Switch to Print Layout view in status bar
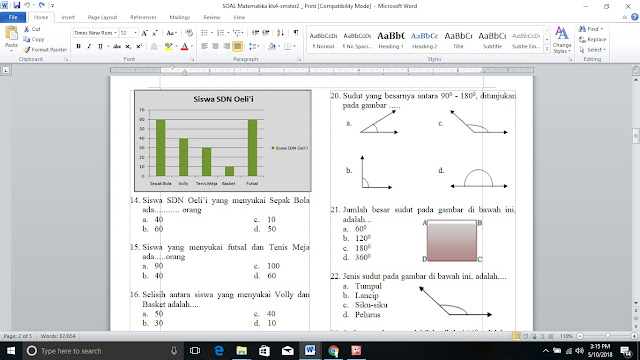Screen dimensions: 640x360 (x=516, y=336)
